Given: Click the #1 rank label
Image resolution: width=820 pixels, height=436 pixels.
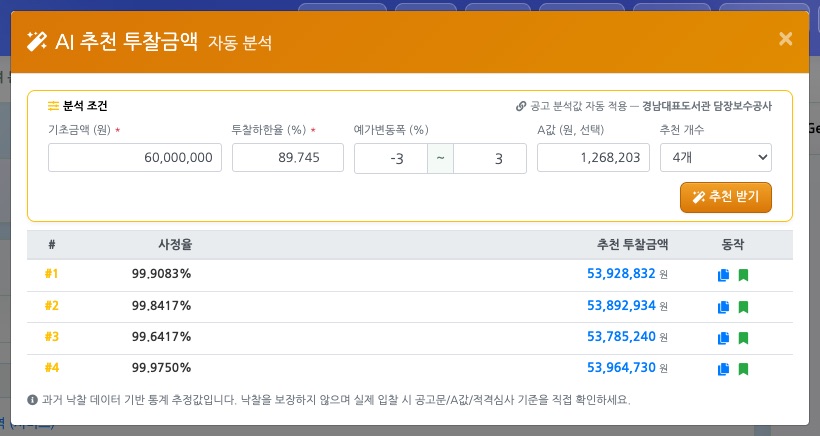Looking at the screenshot, I should [51, 273].
